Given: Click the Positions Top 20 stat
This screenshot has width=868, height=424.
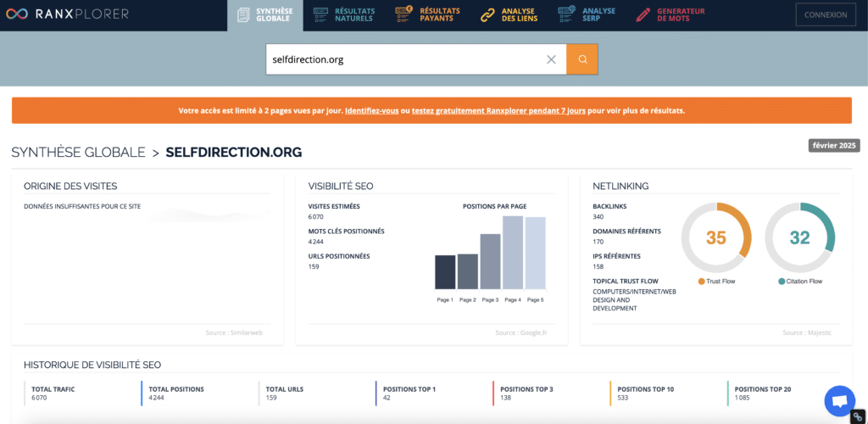Looking at the screenshot, I should (762, 393).
